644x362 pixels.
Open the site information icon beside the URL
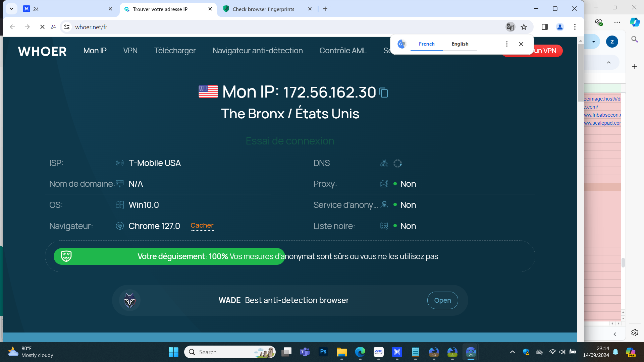[67, 27]
